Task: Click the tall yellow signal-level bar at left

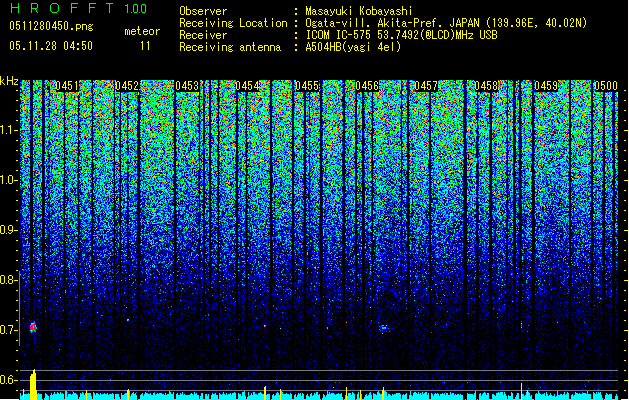Action: (x=33, y=384)
